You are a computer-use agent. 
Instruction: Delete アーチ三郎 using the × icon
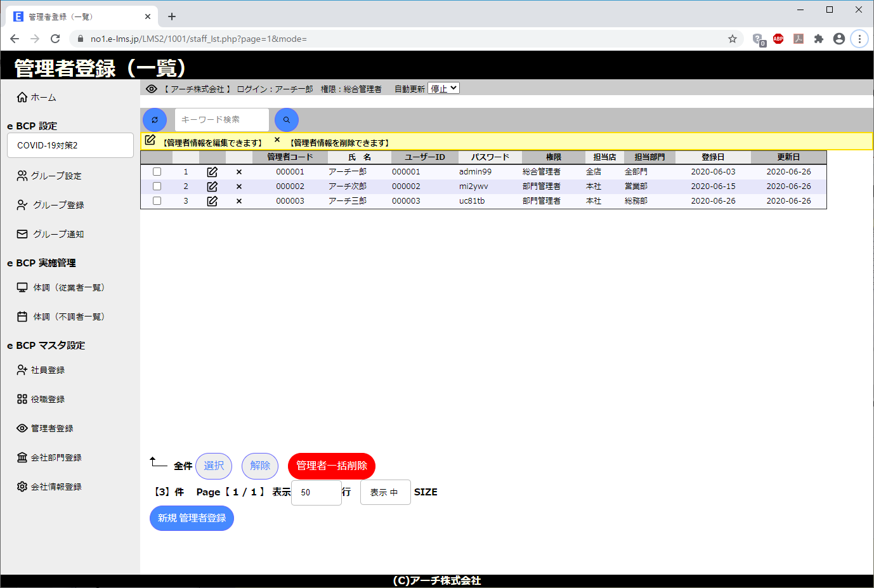[x=239, y=201]
